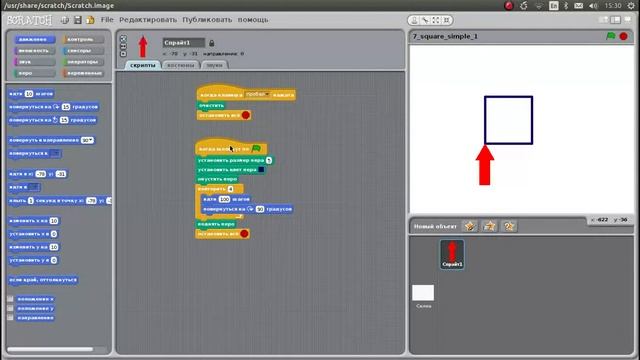This screenshot has width=640, height=360.
Task: Toggle the sprite drag lock icon
Action: click(211, 43)
